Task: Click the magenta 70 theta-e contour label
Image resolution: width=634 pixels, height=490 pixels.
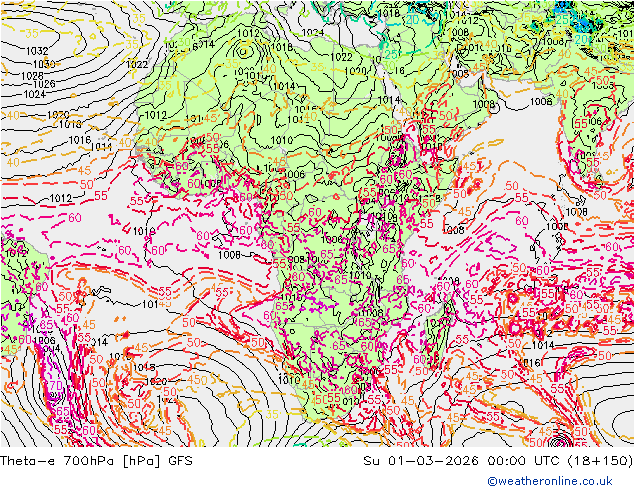Action: (x=54, y=385)
